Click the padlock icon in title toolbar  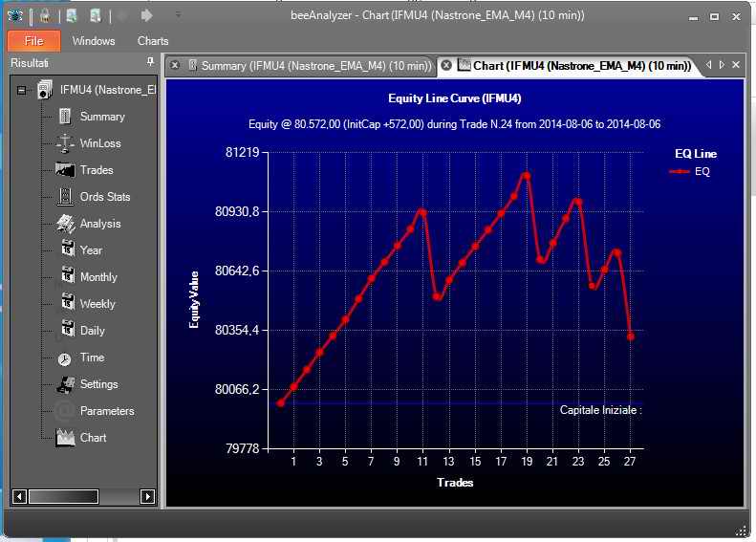[x=45, y=16]
